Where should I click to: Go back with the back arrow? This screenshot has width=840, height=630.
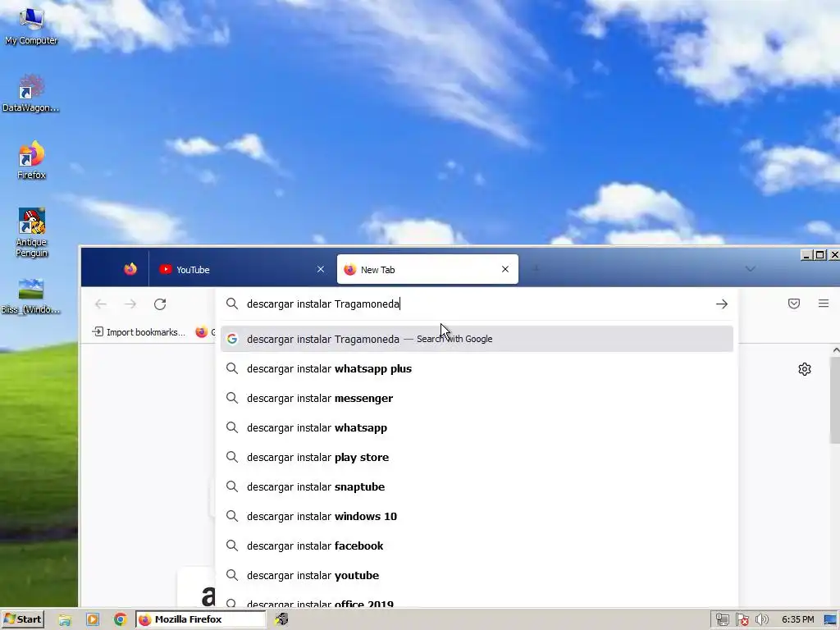pyautogui.click(x=101, y=304)
